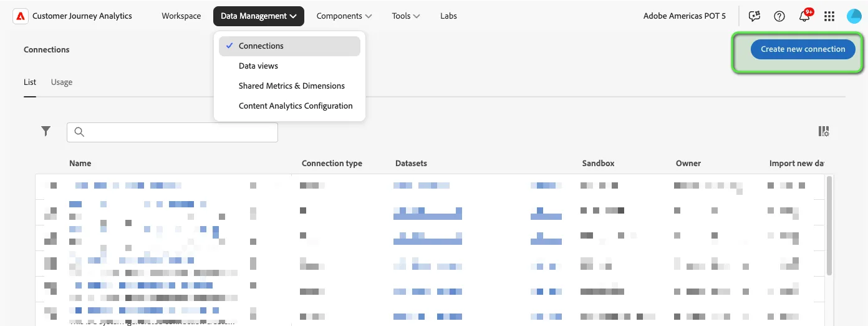
Task: Open the notifications bell
Action: 804,16
